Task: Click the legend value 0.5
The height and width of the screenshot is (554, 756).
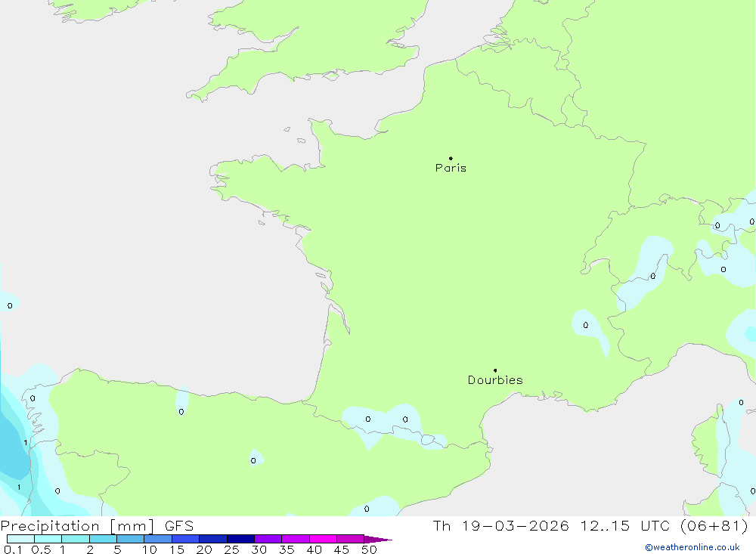Action: [x=41, y=549]
